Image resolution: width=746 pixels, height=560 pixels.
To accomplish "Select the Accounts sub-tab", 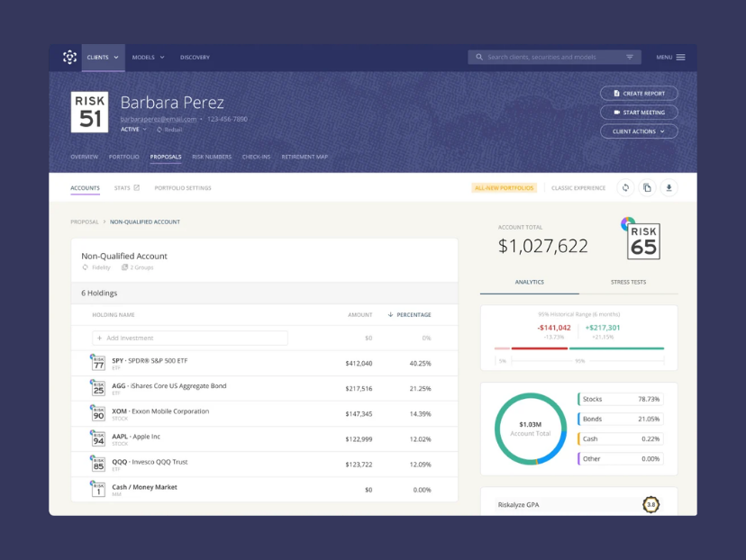I will [x=86, y=188].
